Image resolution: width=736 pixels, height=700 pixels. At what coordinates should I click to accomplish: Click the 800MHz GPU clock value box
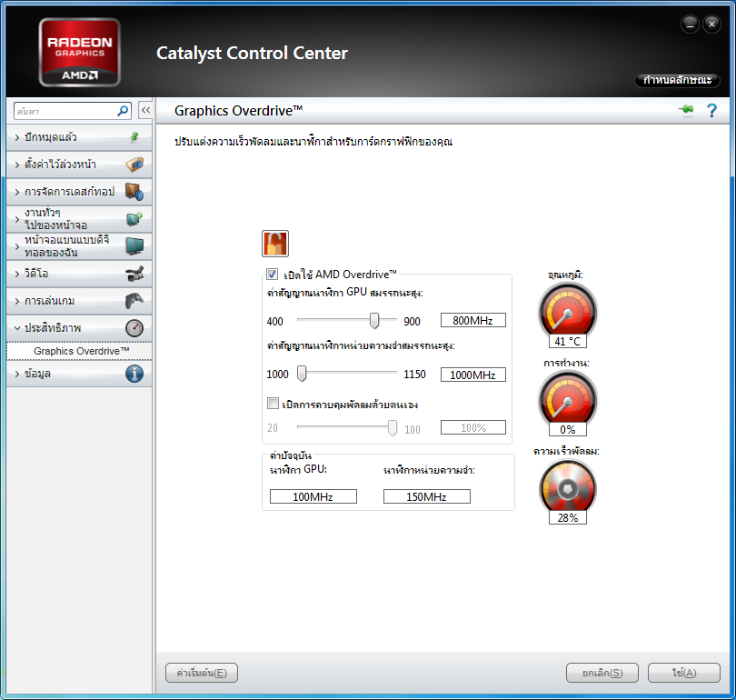[473, 320]
